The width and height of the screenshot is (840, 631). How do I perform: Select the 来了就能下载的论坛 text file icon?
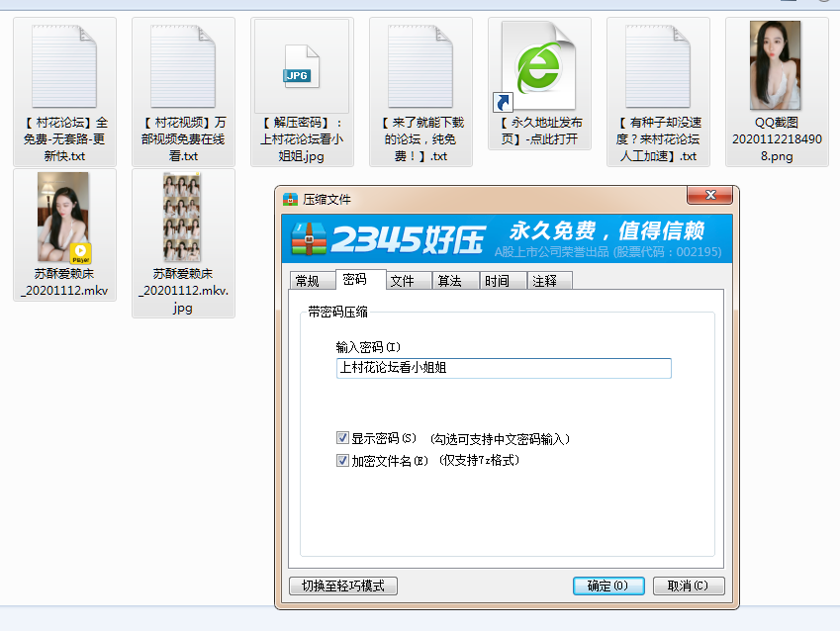pyautogui.click(x=420, y=67)
